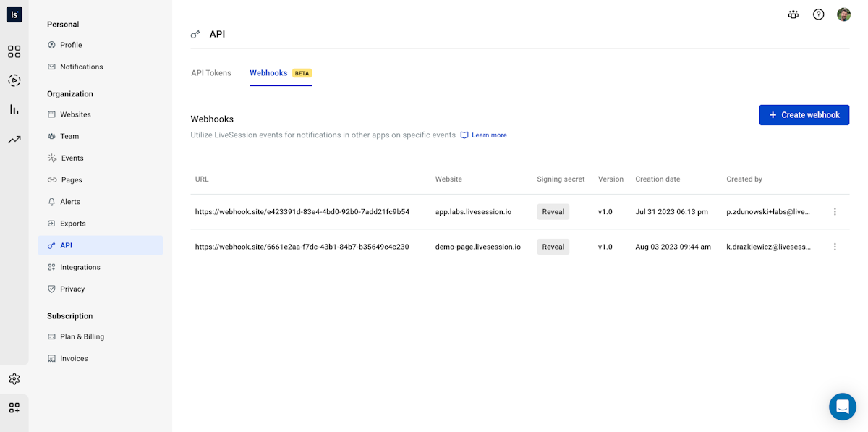Image resolution: width=868 pixels, height=432 pixels.
Task: Open actions menu for demo-page.livesession.io webhook
Action: (x=835, y=247)
